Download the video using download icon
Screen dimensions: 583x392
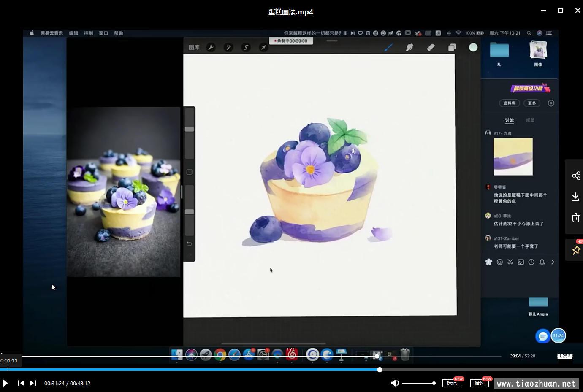point(576,197)
